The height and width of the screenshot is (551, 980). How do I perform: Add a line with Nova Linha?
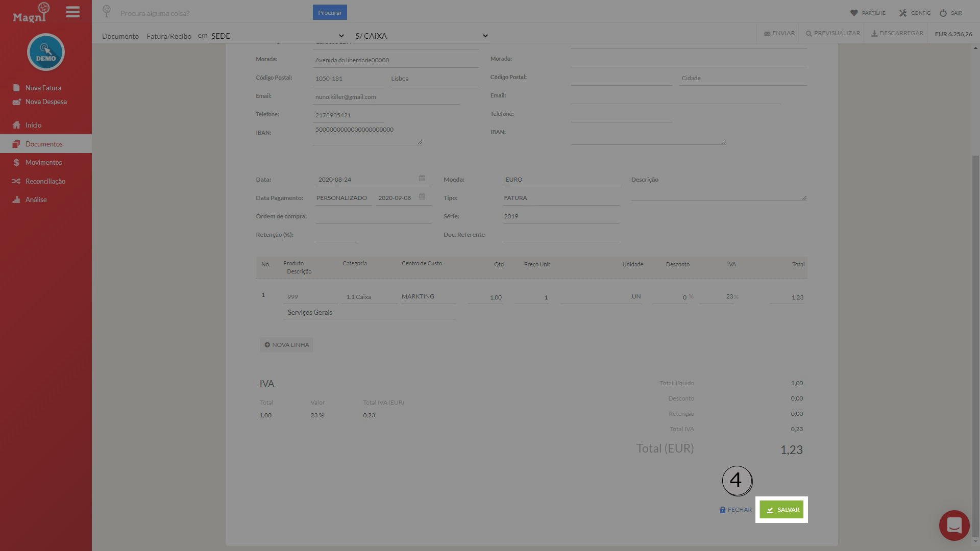coord(286,345)
